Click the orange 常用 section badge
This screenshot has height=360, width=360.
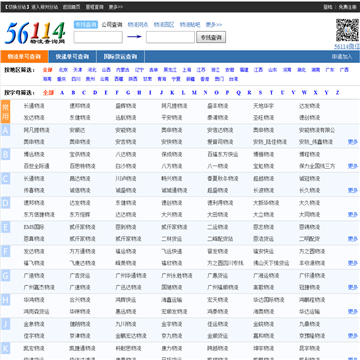[x=5, y=112]
